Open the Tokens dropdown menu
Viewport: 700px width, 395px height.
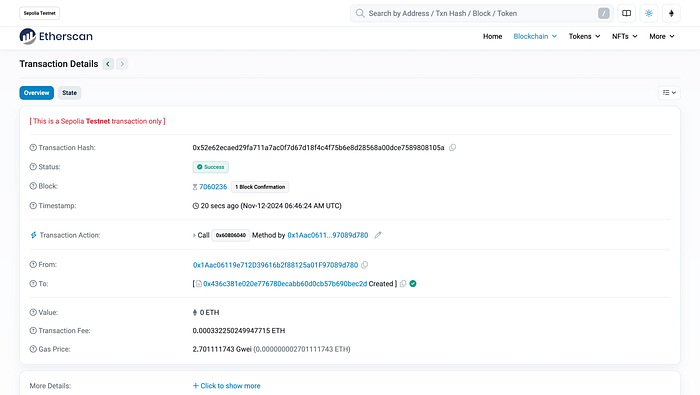tap(584, 36)
